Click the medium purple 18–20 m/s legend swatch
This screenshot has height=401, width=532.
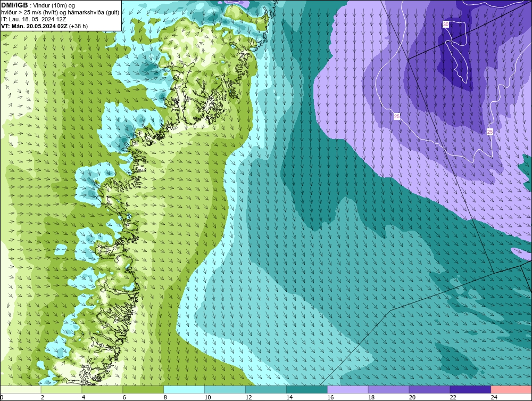click(388, 389)
